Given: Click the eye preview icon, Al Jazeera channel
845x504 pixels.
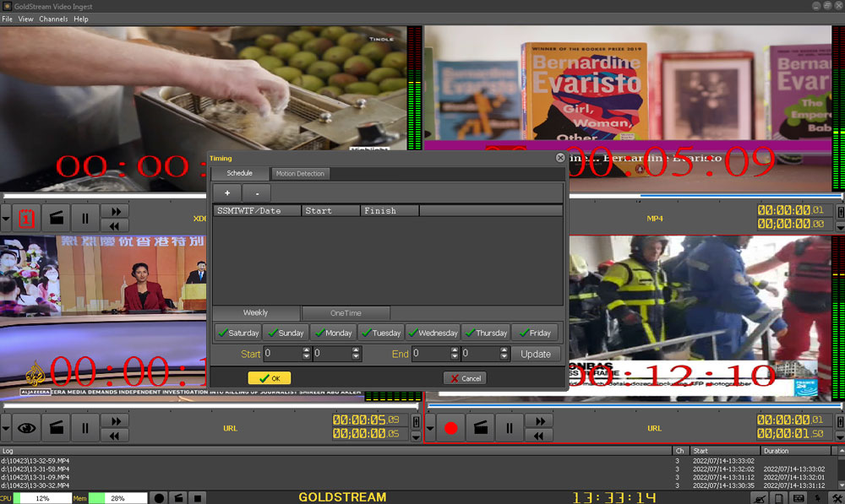Looking at the screenshot, I should click(26, 428).
